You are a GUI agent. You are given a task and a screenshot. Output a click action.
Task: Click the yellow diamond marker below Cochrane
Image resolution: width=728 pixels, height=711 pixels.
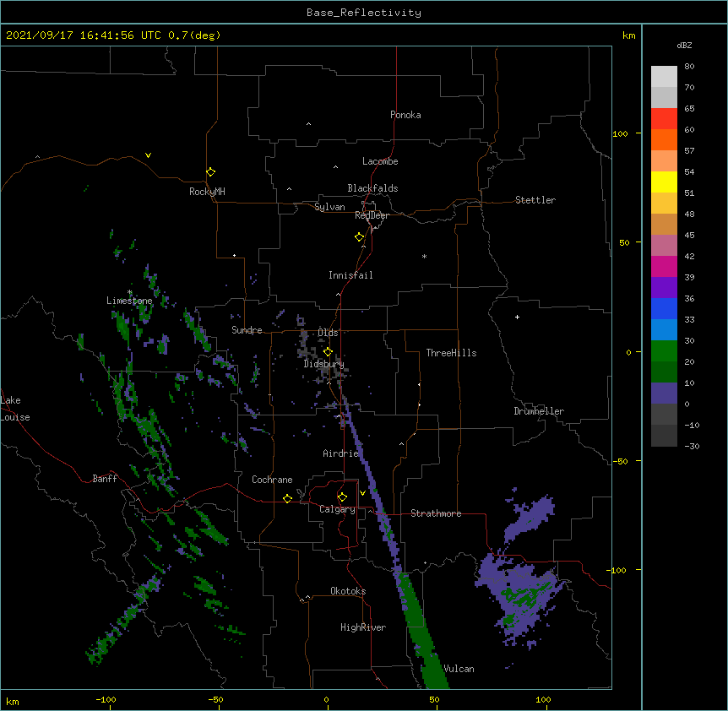[287, 498]
